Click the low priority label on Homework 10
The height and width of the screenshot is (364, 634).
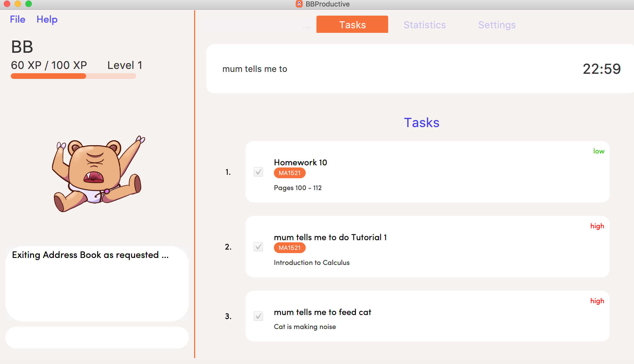[x=598, y=151]
